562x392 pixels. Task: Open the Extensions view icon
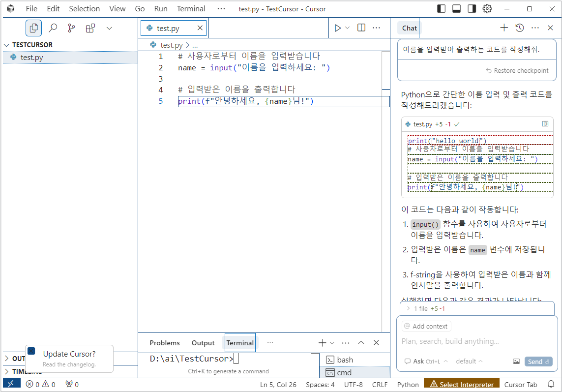coord(90,28)
